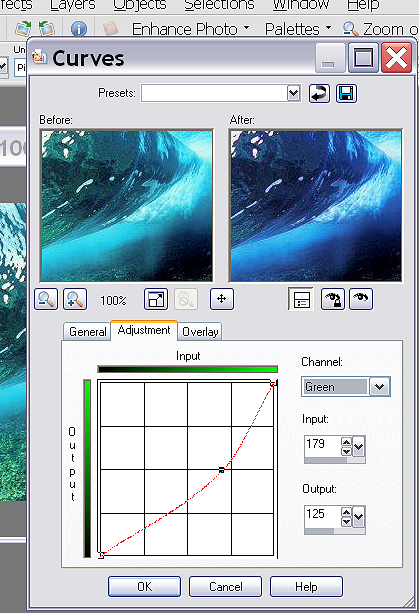Reset Curves settings to default
Image resolution: width=419 pixels, height=613 pixels.
point(319,93)
